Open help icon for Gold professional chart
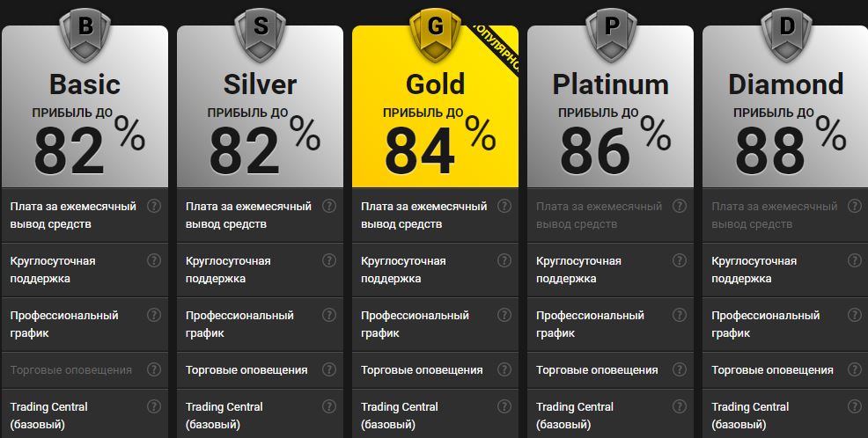 point(504,315)
